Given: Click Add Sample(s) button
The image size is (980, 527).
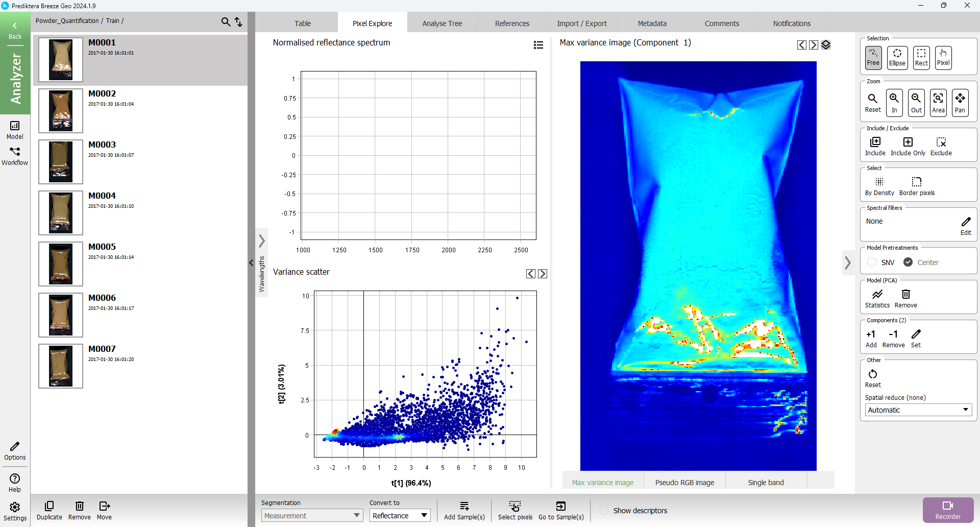Looking at the screenshot, I should [x=464, y=510].
